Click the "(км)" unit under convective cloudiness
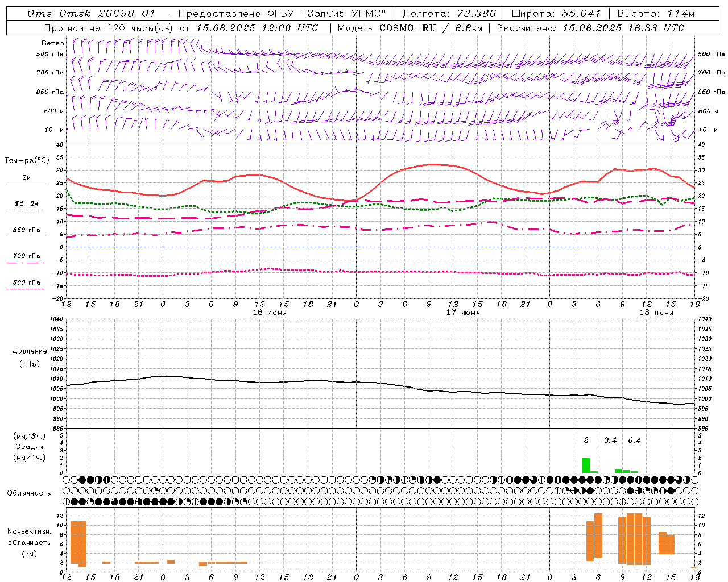Screen dimensions: 728x582 (x=29, y=553)
